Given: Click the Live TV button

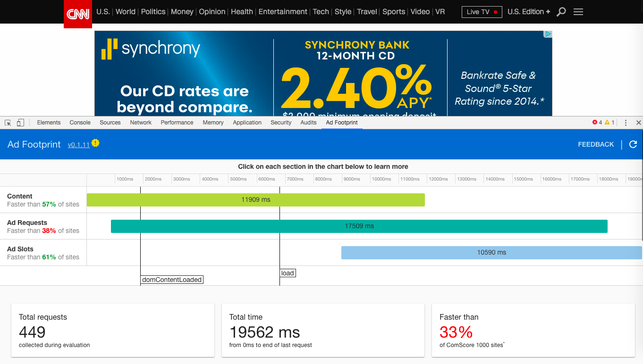Looking at the screenshot, I should pyautogui.click(x=482, y=12).
